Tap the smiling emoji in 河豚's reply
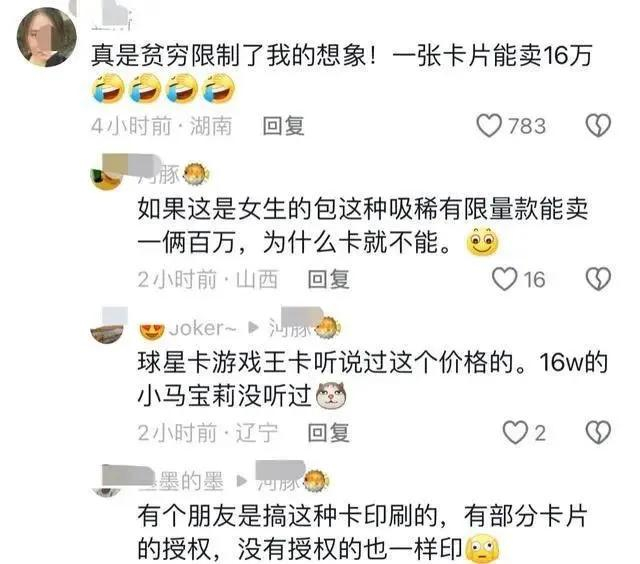 (x=482, y=242)
